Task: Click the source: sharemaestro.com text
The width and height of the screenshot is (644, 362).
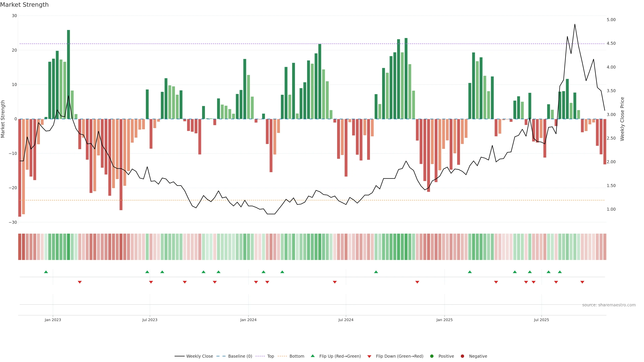Action: point(609,305)
